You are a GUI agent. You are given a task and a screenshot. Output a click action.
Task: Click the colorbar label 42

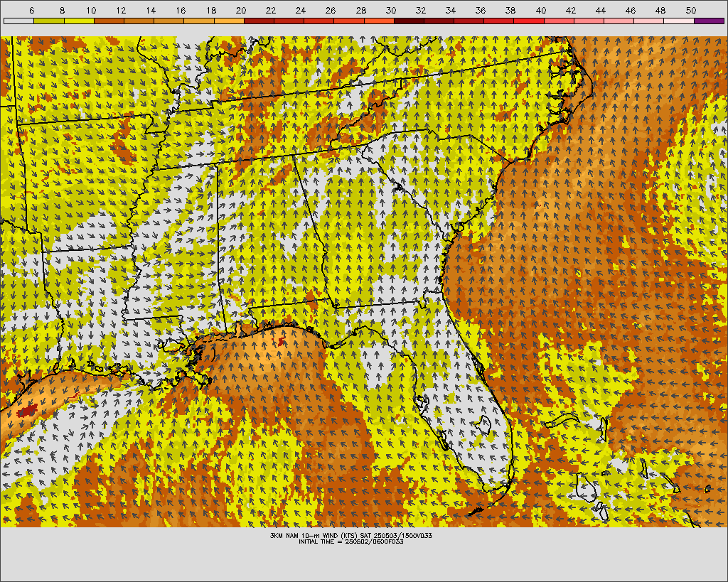point(571,10)
